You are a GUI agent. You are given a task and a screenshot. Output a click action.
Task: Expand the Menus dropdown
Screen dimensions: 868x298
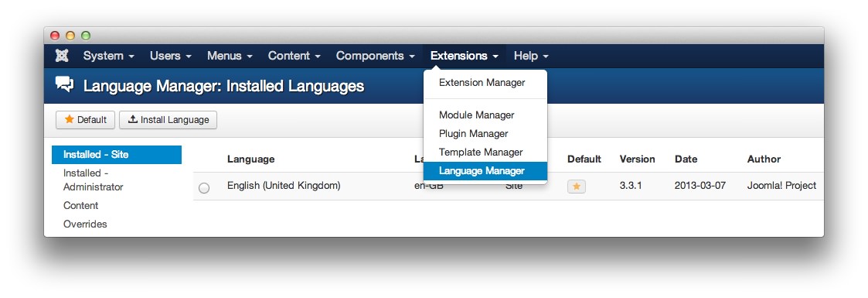[230, 56]
